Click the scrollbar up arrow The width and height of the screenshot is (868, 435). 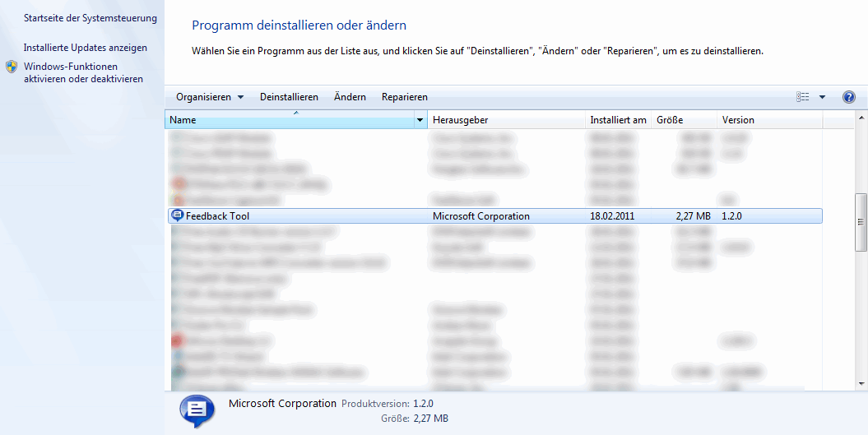(x=861, y=118)
